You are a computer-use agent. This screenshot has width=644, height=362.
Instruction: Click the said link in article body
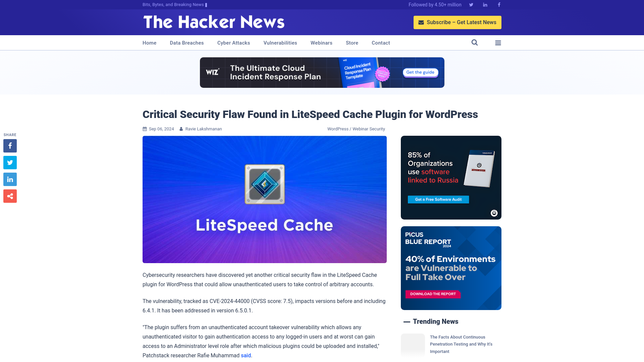(x=246, y=355)
